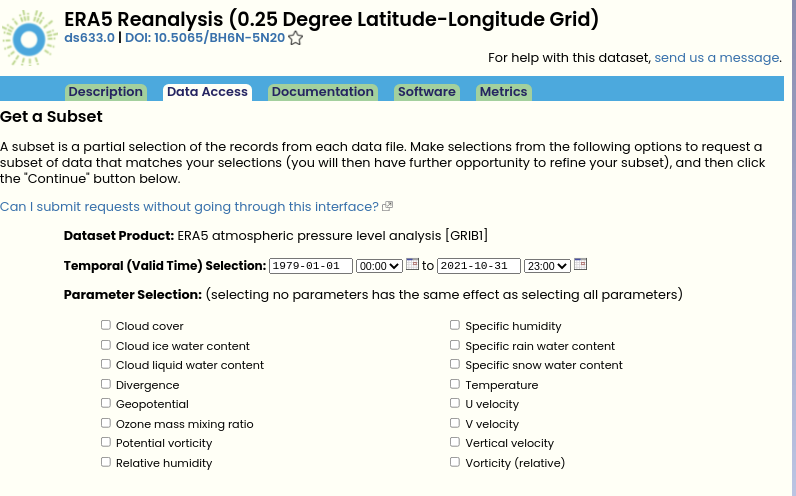Click the NCAR RDA sunburst logo
The height and width of the screenshot is (496, 796).
coord(29,39)
